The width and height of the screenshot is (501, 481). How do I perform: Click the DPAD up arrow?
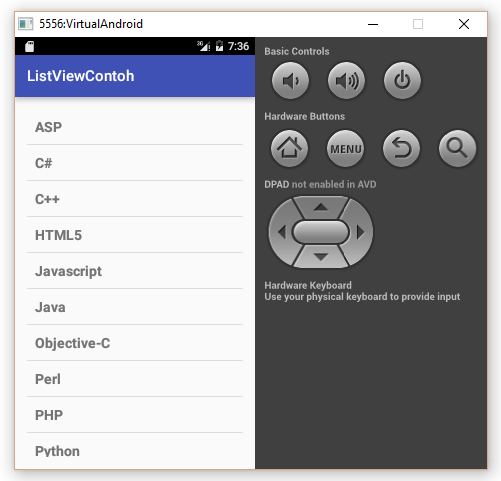click(x=321, y=207)
